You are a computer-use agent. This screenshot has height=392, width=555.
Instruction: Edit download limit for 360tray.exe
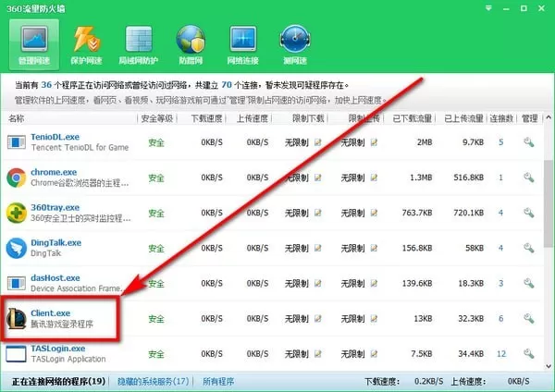(318, 213)
